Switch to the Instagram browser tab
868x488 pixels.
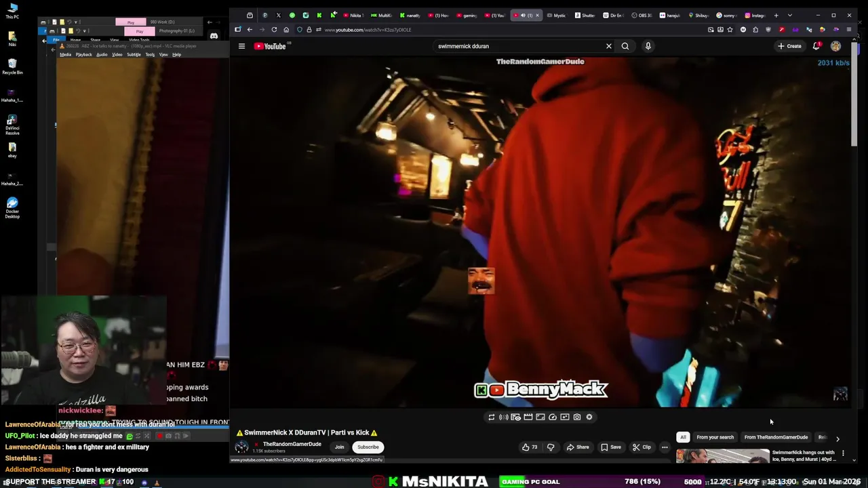tap(755, 15)
